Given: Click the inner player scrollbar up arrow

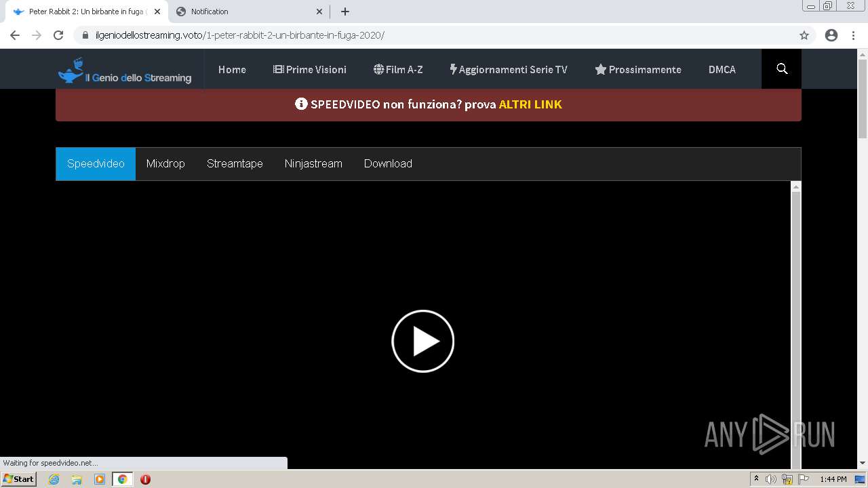Looking at the screenshot, I should [x=796, y=186].
